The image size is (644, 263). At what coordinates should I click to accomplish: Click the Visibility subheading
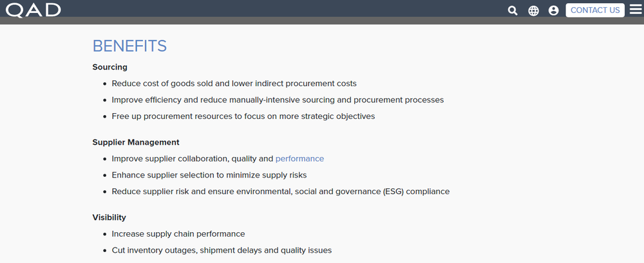coord(109,217)
